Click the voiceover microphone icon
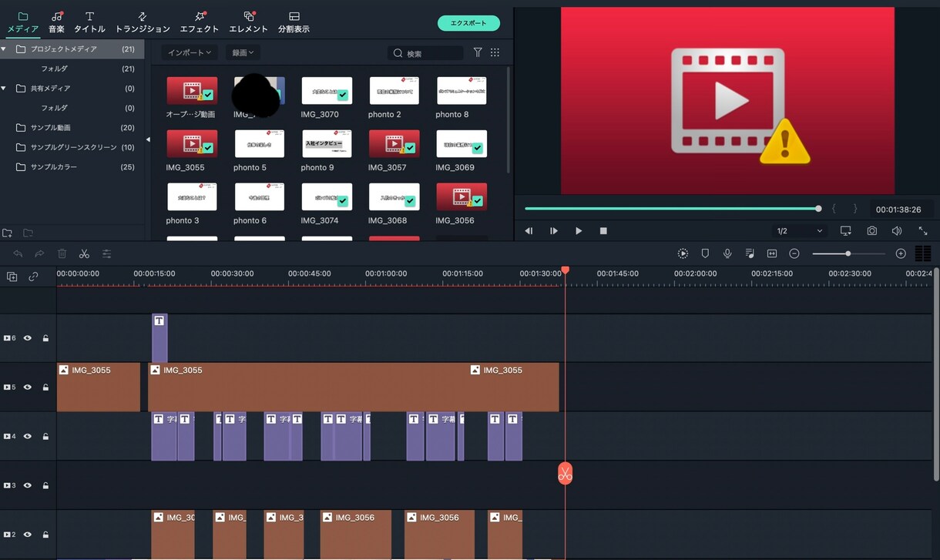940x560 pixels. [727, 253]
